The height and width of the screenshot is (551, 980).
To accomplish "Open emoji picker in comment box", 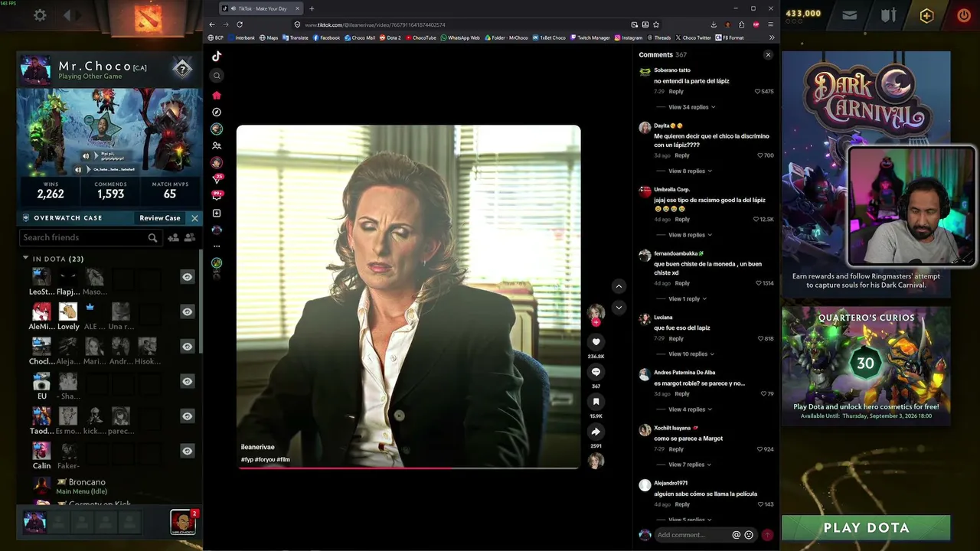I will coord(749,535).
